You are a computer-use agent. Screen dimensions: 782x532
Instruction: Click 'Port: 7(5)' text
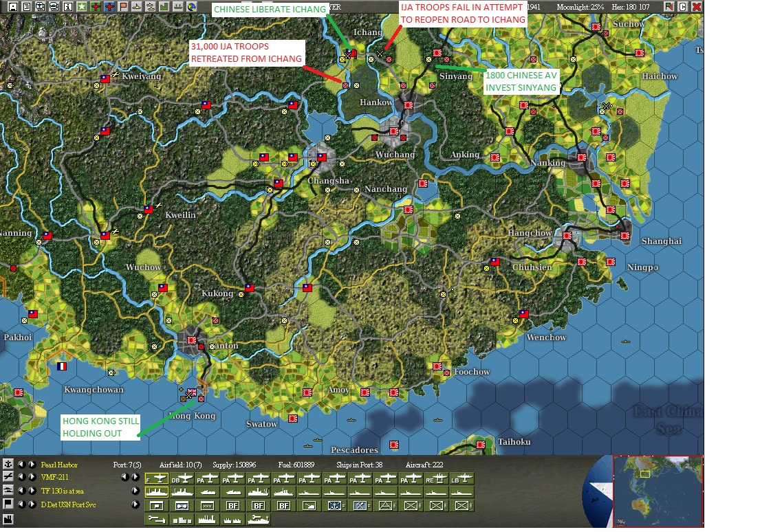pyautogui.click(x=127, y=465)
